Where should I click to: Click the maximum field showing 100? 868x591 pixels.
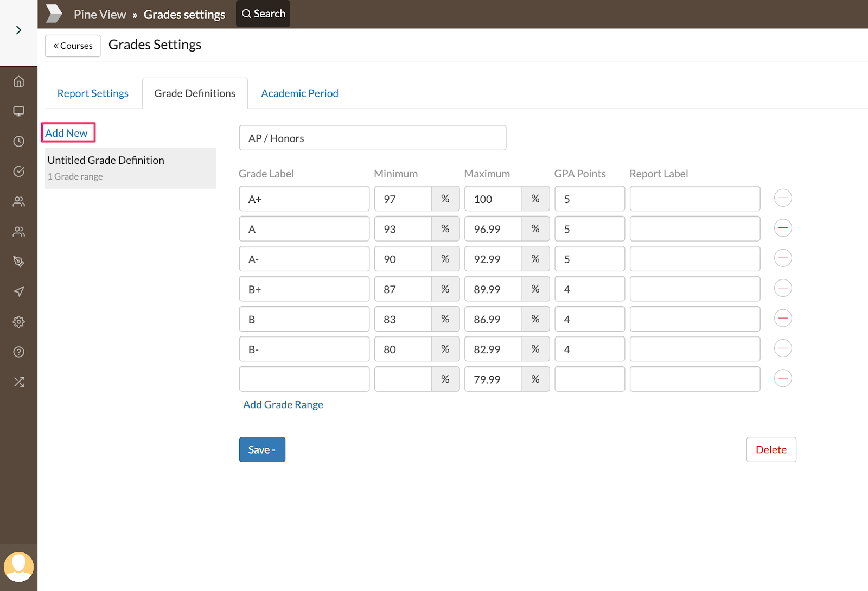[493, 199]
